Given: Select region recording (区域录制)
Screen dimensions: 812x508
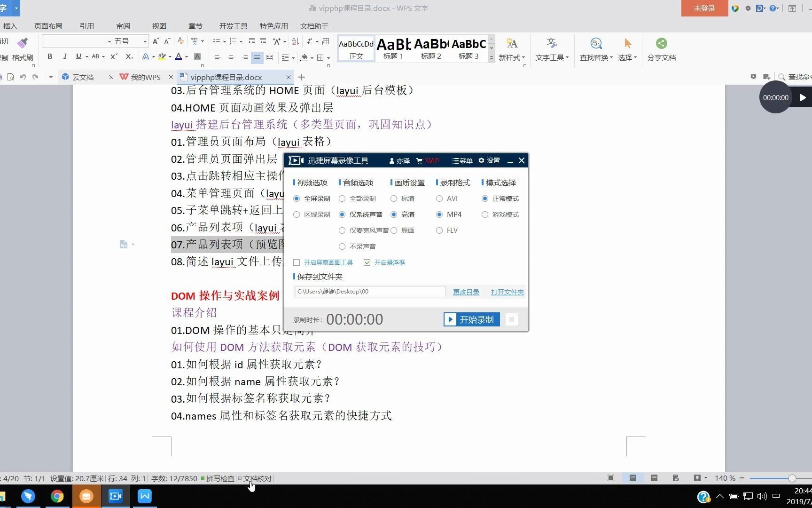Looking at the screenshot, I should 297,214.
